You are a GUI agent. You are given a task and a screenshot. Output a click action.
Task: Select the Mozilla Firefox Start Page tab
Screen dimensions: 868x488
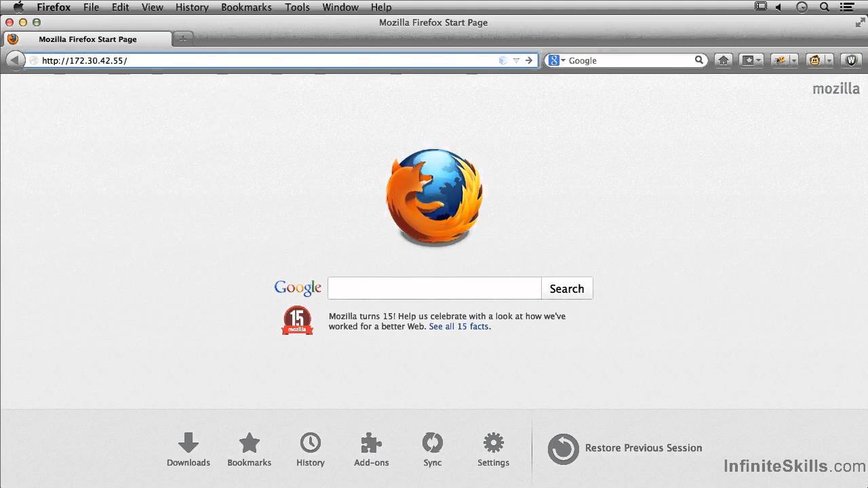point(87,39)
